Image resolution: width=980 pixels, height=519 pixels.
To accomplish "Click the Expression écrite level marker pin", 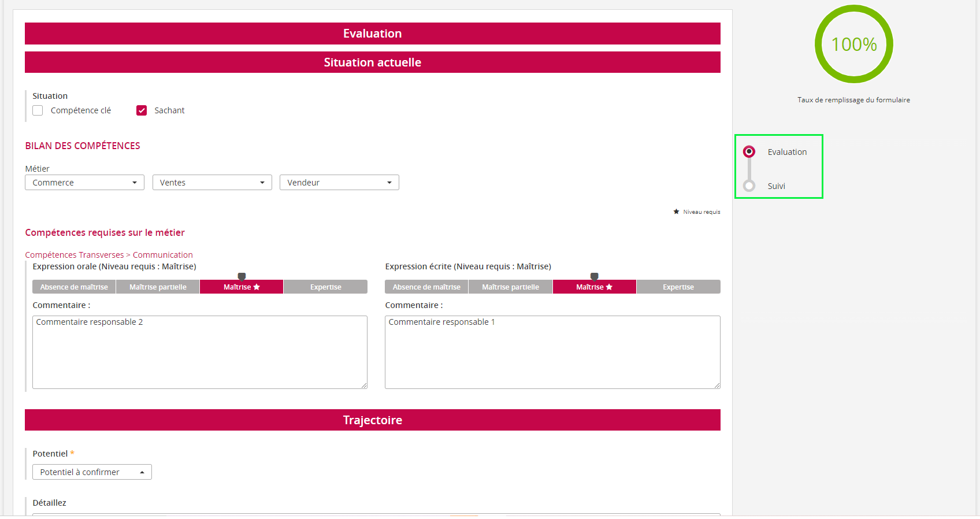I will (594, 276).
